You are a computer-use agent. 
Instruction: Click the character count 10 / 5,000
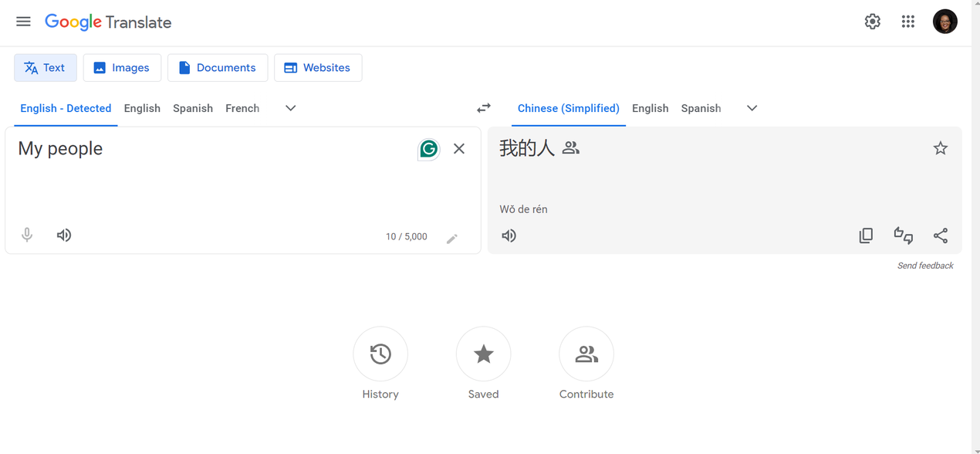coord(407,237)
